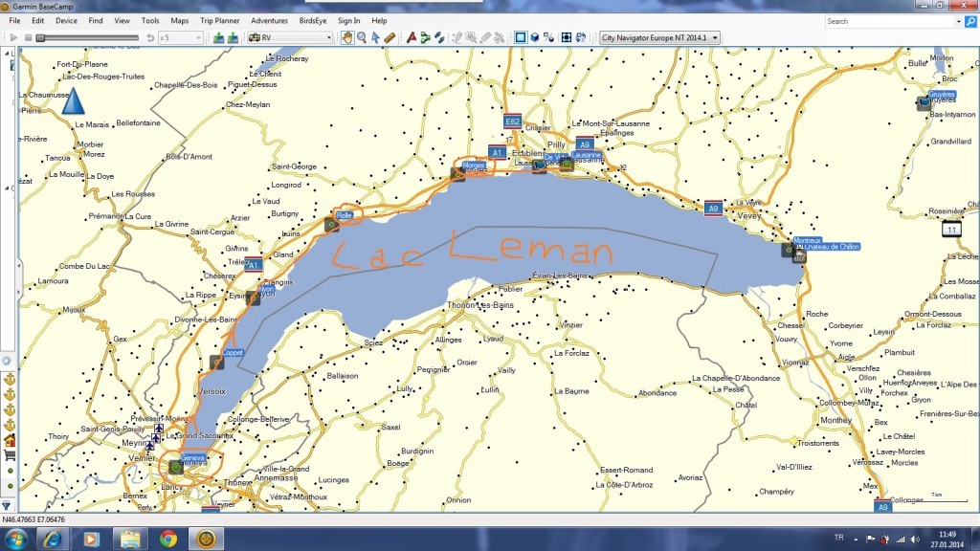This screenshot has width=980, height=551.
Task: Expand the x5 playback speed dropdown
Action: coord(181,37)
